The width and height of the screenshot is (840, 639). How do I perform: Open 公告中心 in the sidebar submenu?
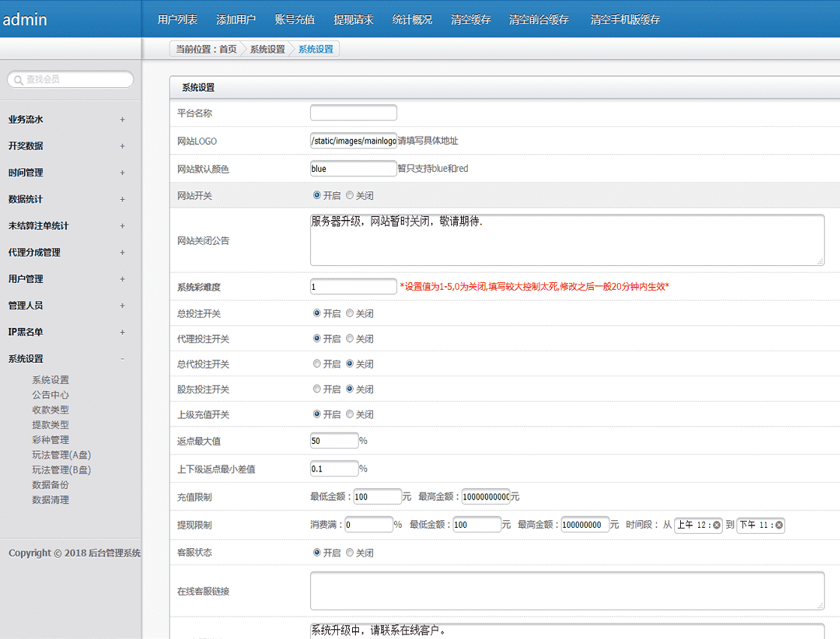point(50,395)
